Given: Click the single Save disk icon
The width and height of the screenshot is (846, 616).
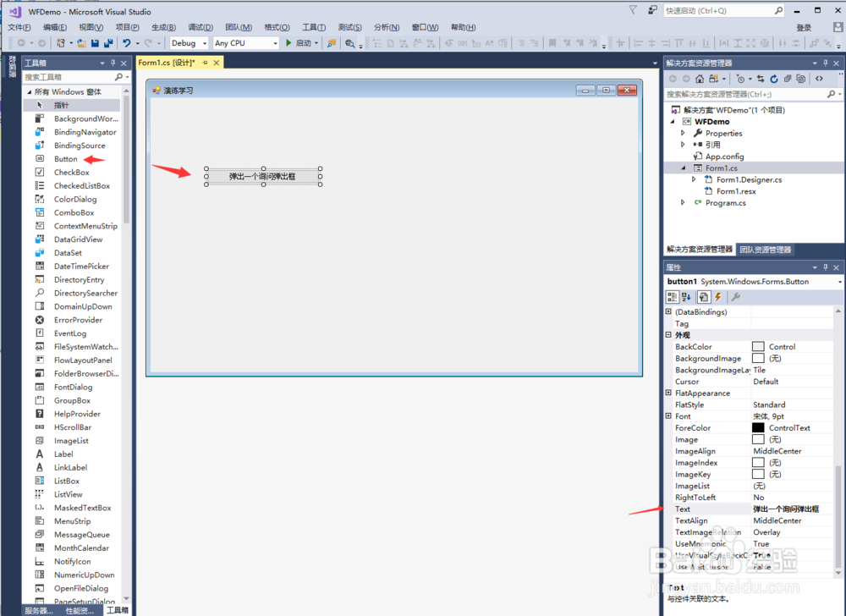Looking at the screenshot, I should [x=95, y=43].
